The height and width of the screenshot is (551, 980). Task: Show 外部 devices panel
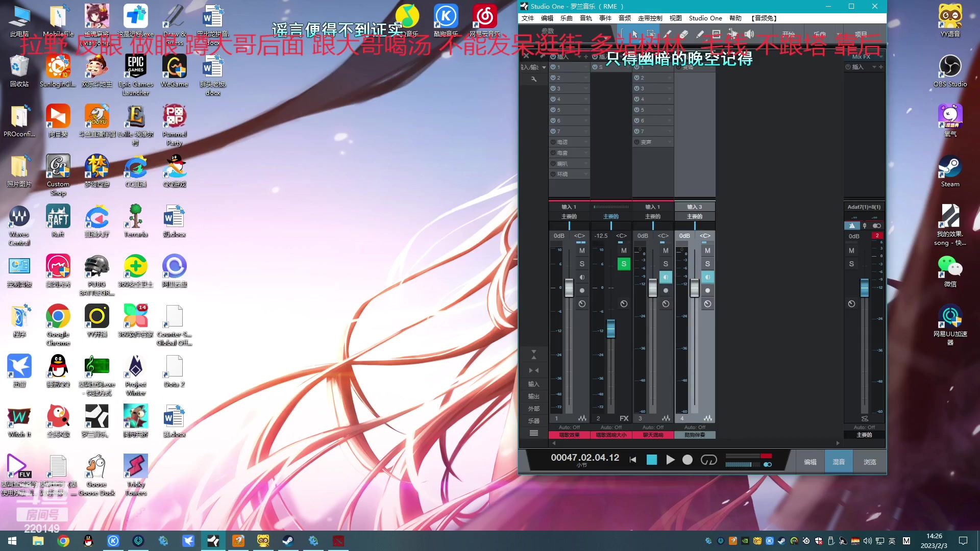pos(533,409)
